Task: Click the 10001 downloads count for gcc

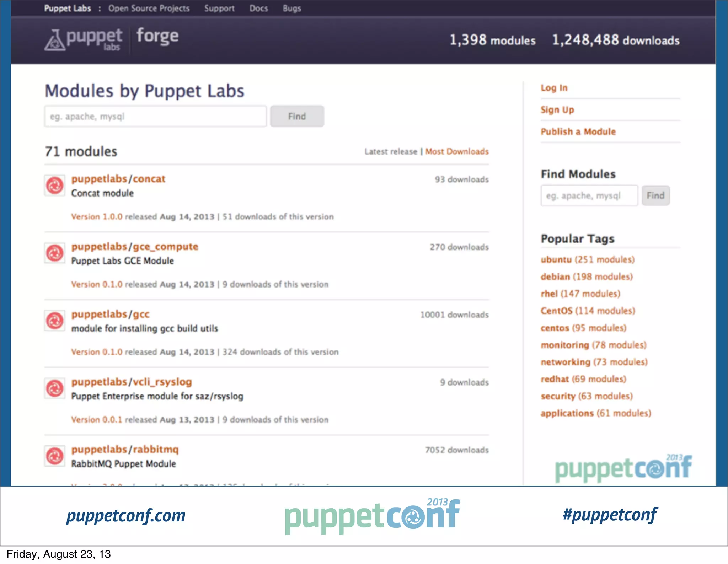Action: (454, 315)
